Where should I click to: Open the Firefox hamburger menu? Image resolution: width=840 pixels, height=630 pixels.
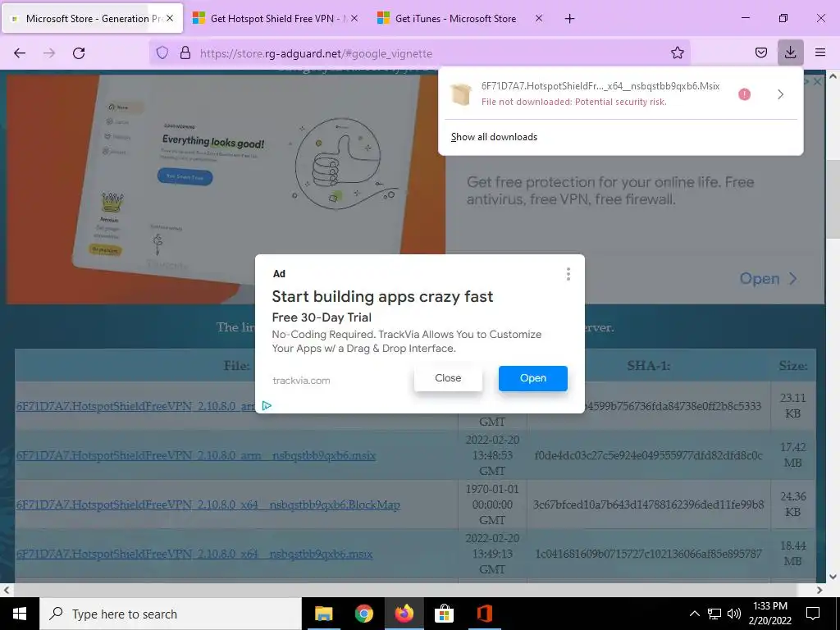[x=820, y=52]
